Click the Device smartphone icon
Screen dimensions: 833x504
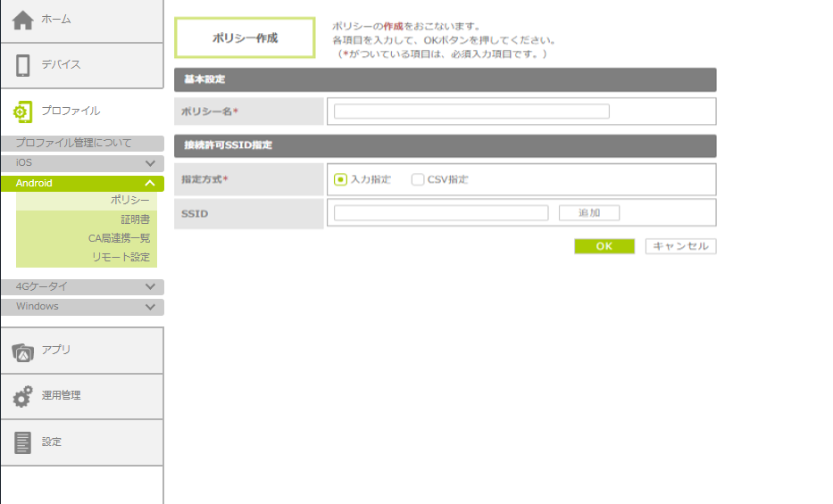pos(23,65)
